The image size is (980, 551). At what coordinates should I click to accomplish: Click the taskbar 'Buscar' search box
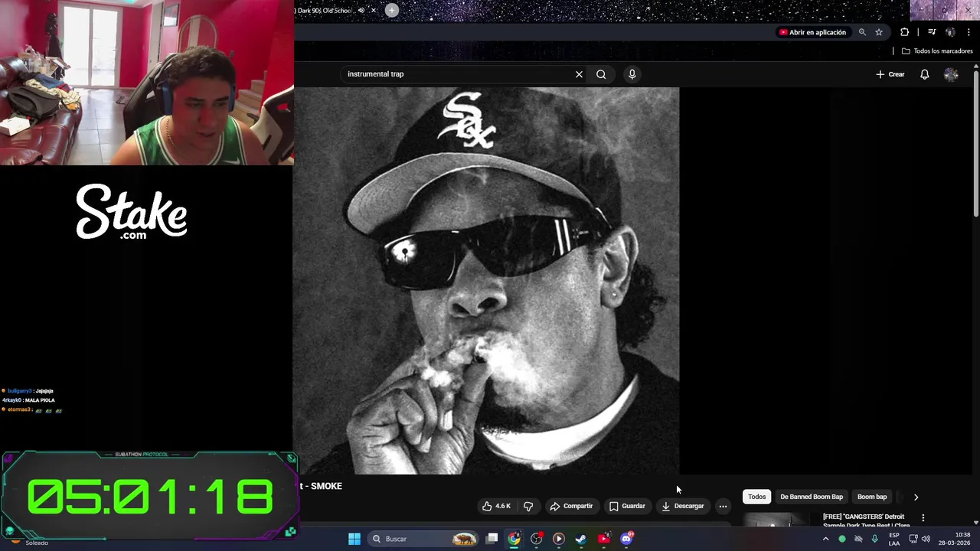423,539
